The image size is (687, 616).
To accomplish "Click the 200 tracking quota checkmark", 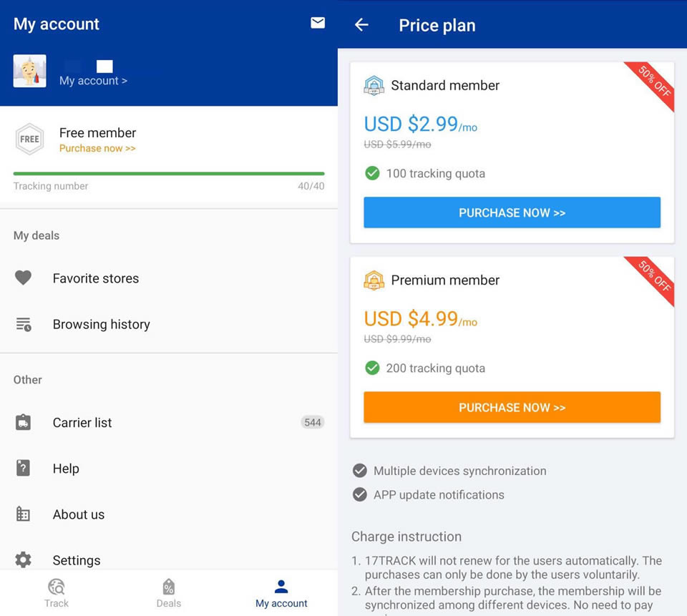I will click(372, 368).
